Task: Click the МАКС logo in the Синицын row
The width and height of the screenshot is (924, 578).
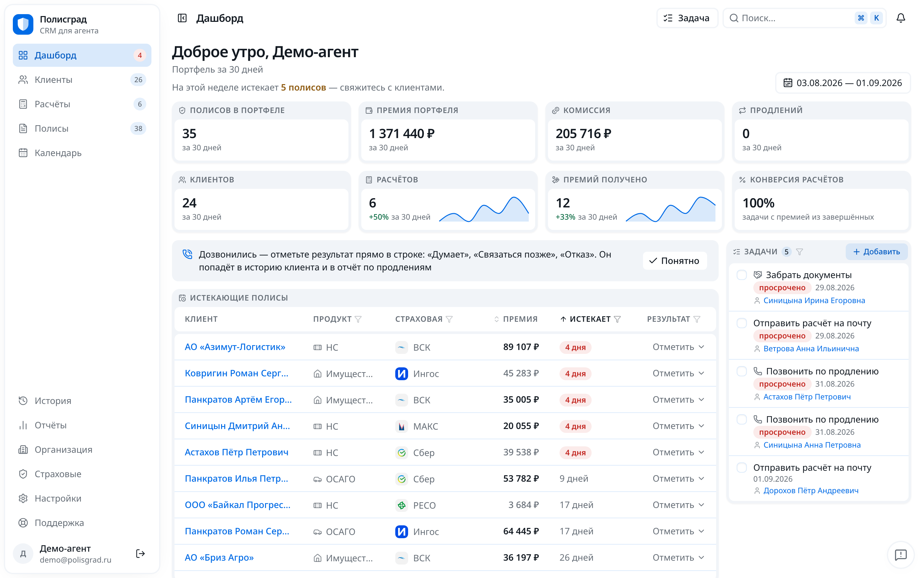Action: tap(401, 426)
